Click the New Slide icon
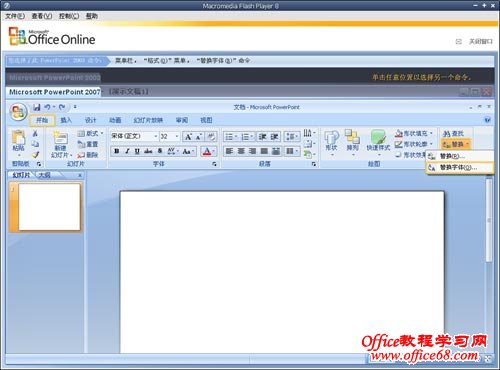Screen dimensions: 500x370 (x=61, y=137)
